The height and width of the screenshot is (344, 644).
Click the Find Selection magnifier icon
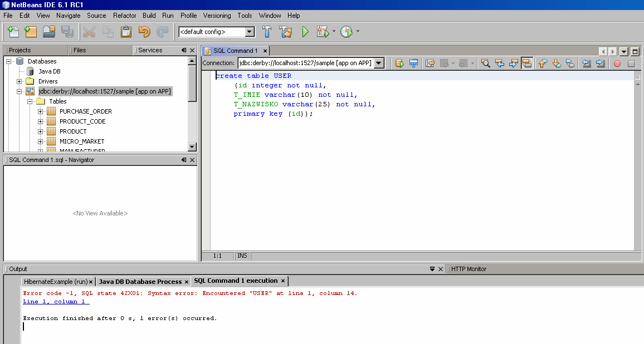(x=485, y=63)
